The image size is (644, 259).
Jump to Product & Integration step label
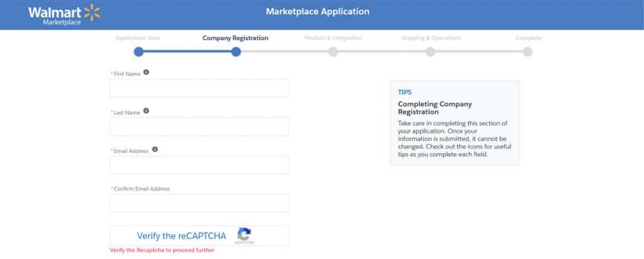click(333, 38)
